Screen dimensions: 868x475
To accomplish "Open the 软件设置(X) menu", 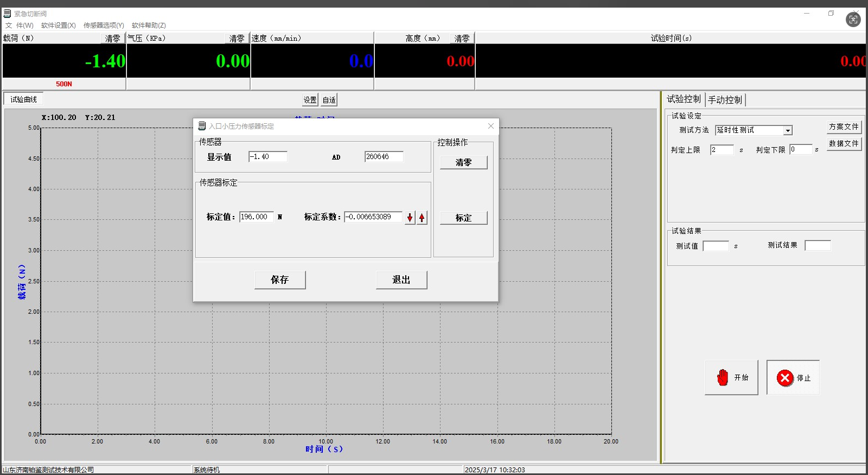I will pyautogui.click(x=59, y=26).
